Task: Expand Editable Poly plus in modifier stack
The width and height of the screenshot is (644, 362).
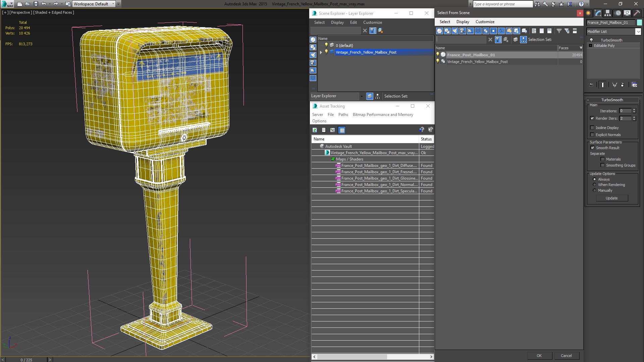Action: (590, 46)
